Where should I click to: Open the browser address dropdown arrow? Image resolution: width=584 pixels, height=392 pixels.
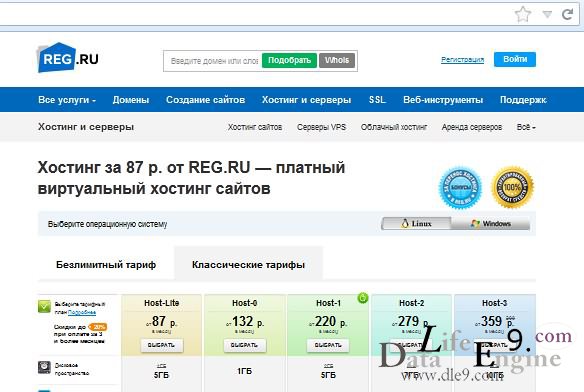pos(547,15)
